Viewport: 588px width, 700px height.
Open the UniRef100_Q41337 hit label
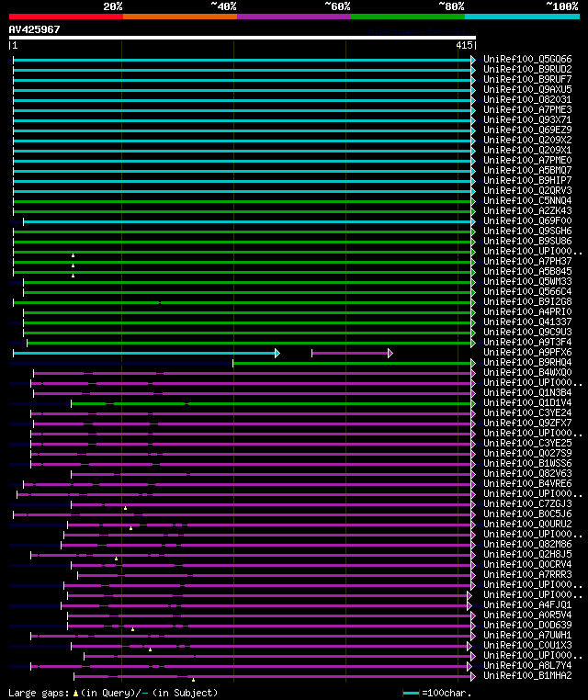click(527, 322)
